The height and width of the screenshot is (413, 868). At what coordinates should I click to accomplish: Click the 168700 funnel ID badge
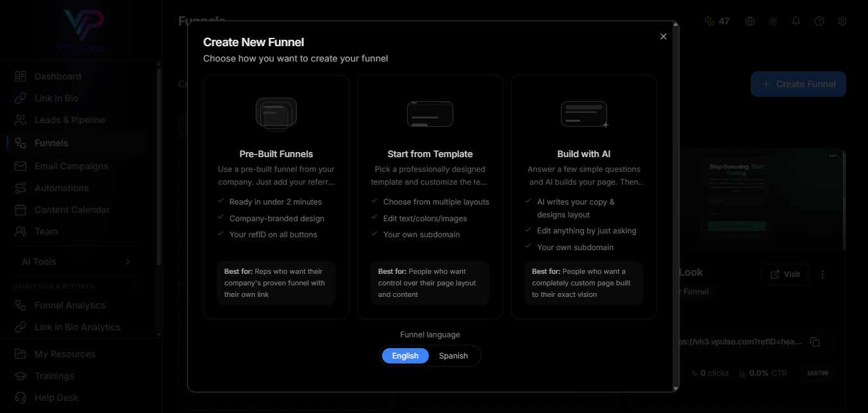click(817, 373)
